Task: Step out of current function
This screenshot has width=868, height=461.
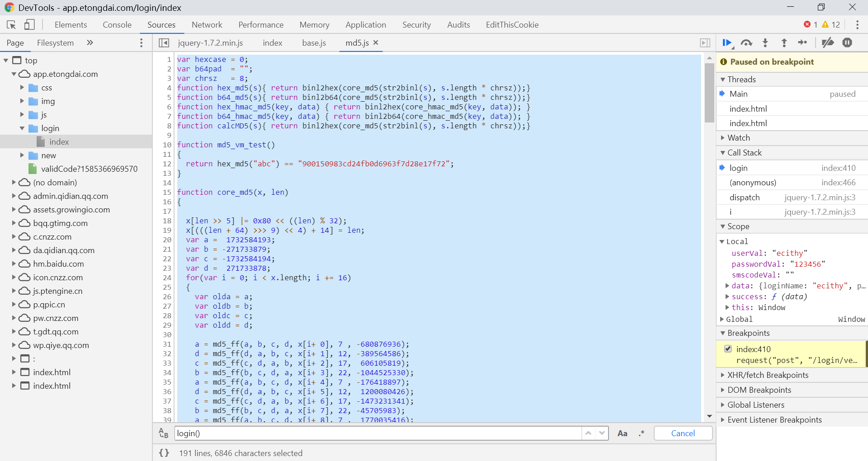Action: click(784, 42)
